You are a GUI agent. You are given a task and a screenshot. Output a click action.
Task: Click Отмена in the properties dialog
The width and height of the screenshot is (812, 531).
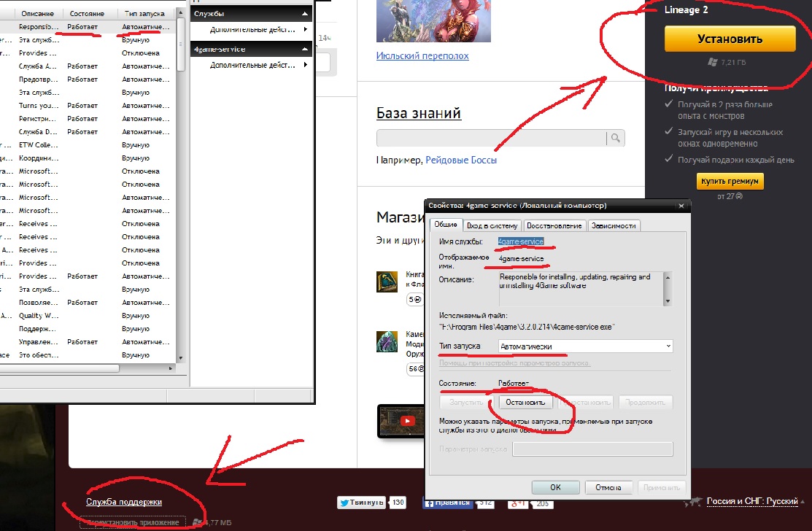(x=608, y=487)
